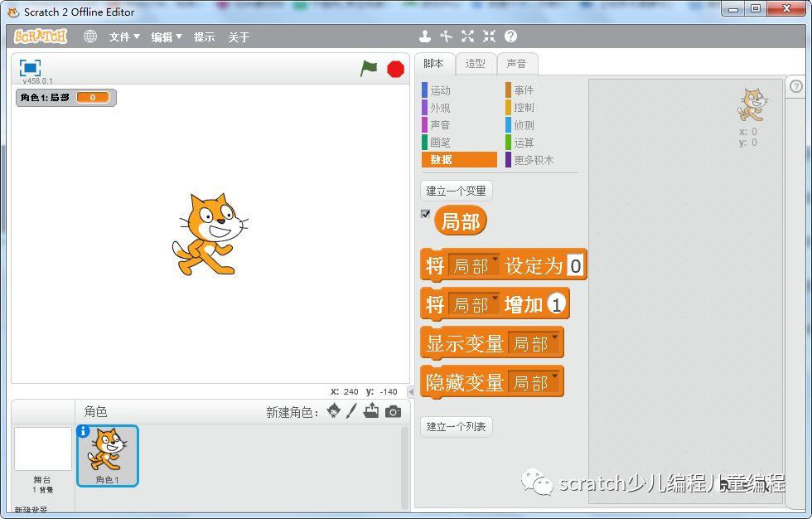Image resolution: width=812 pixels, height=519 pixels.
Task: Select the 侦测 block category
Action: tap(542, 125)
